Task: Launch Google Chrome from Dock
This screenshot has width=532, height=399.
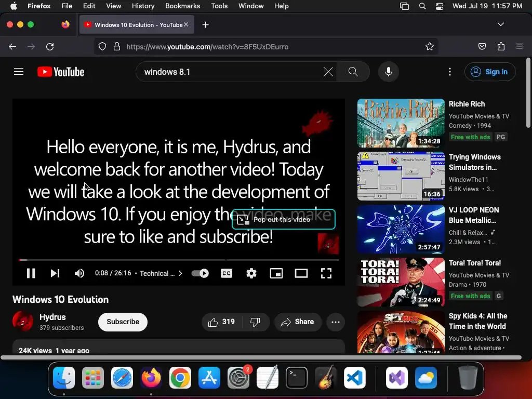Action: (180, 378)
